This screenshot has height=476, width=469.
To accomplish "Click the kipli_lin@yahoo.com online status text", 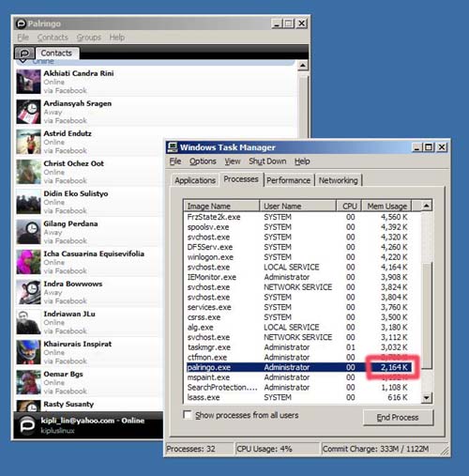I will click(93, 421).
